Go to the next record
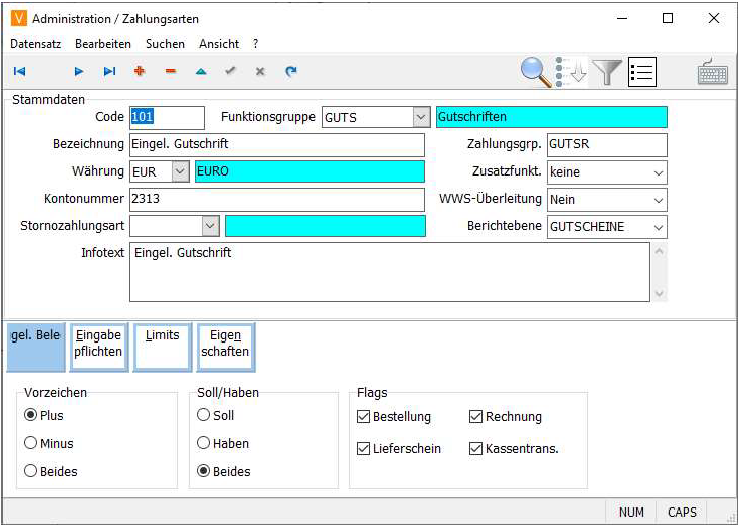 [x=79, y=71]
